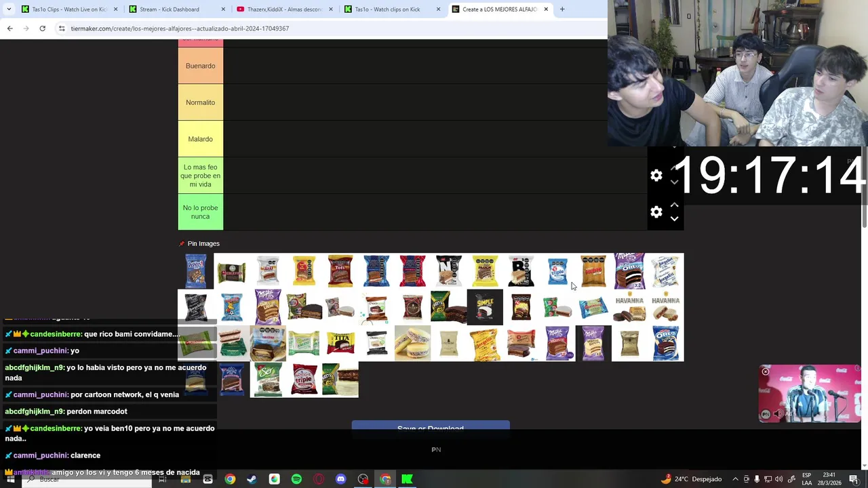
Task: Open Discord from the taskbar
Action: pyautogui.click(x=341, y=479)
